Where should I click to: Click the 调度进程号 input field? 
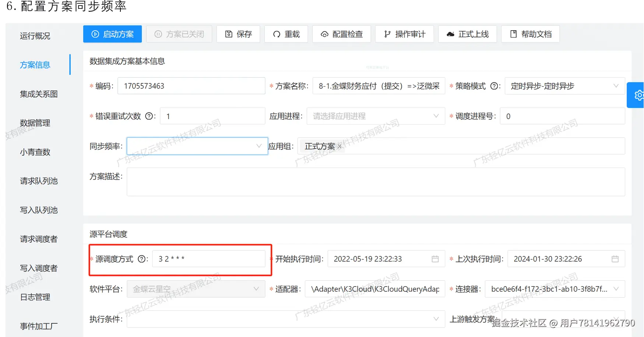tap(563, 116)
